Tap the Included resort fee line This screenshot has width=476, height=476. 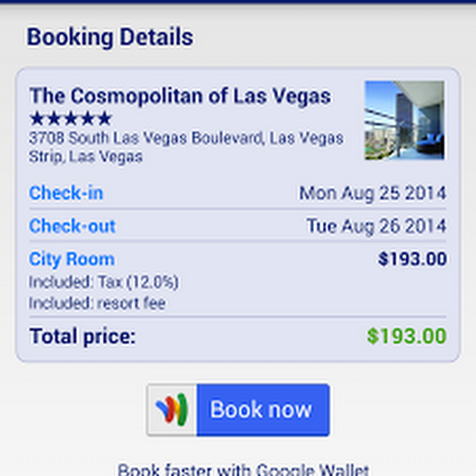tap(97, 304)
